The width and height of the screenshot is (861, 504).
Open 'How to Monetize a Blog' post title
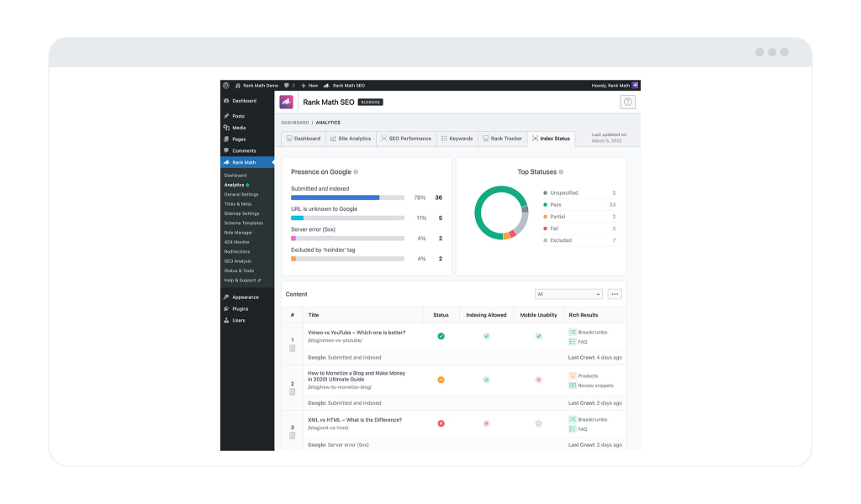point(357,376)
